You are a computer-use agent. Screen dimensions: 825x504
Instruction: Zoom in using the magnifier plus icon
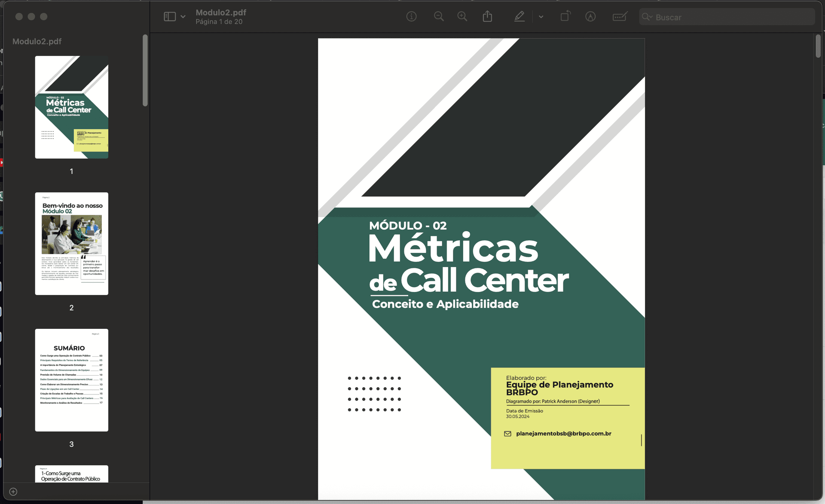[x=462, y=17]
